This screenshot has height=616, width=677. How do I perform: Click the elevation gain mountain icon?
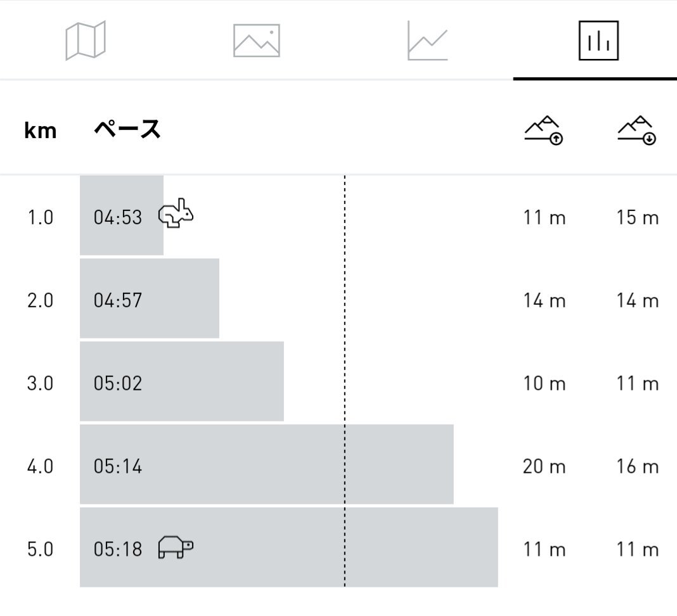544,131
